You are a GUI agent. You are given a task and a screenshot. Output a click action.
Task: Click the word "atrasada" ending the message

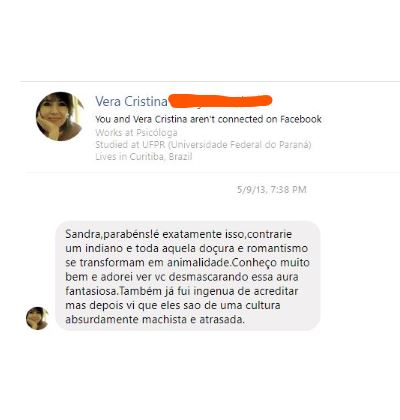tap(222, 319)
